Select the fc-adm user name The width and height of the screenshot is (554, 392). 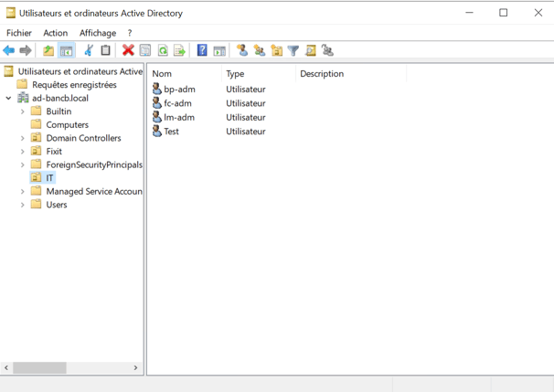(x=177, y=103)
